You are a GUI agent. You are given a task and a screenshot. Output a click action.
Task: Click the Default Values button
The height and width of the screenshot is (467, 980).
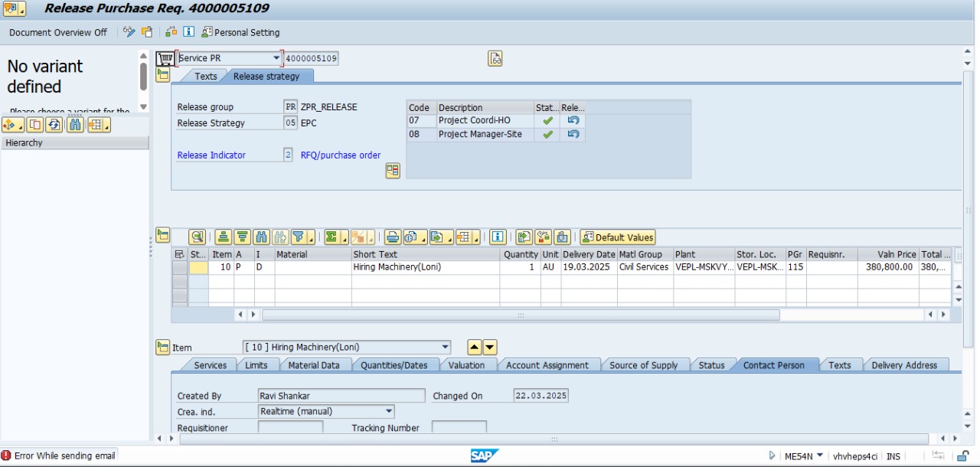click(x=618, y=237)
